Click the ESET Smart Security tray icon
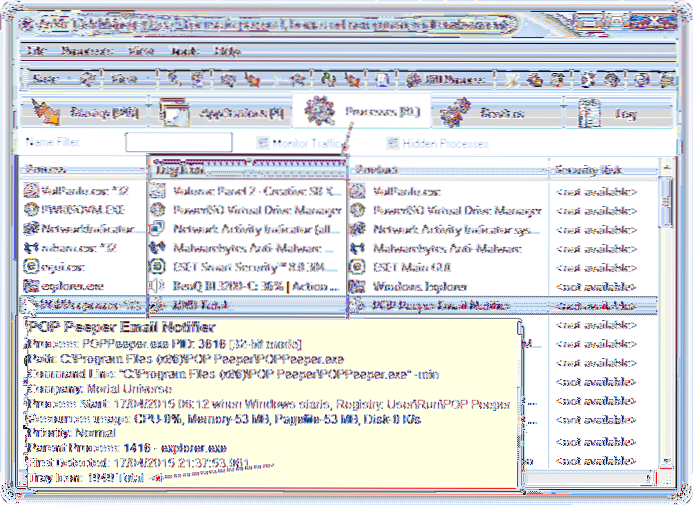693x505 pixels. pos(157,267)
